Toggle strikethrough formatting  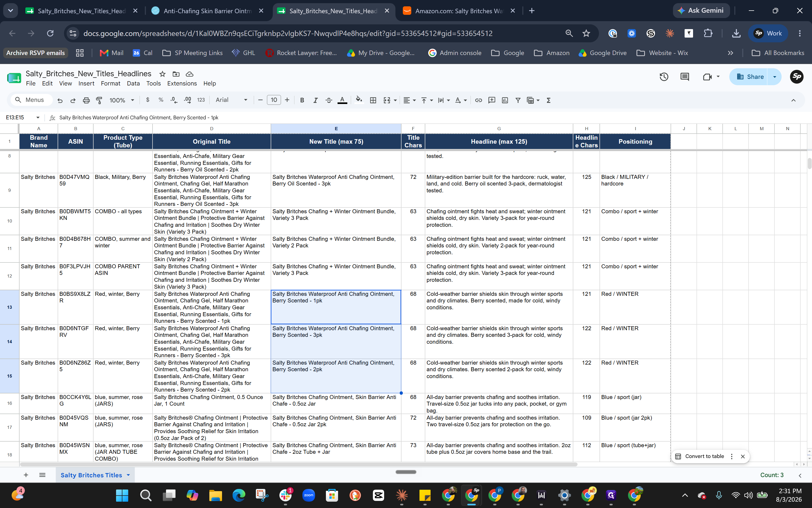click(329, 100)
